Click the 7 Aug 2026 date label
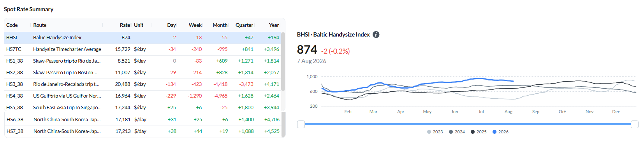This screenshot has height=145, width=644. (311, 61)
